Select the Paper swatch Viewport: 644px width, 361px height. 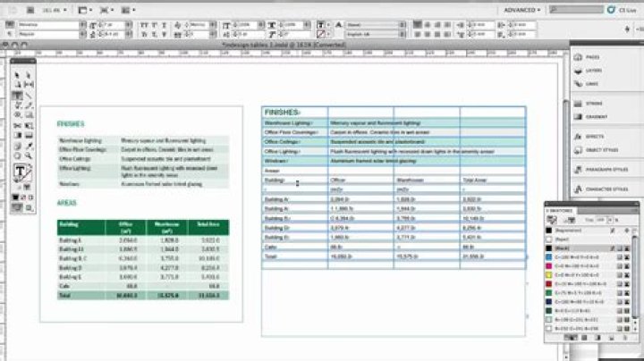tap(589, 239)
